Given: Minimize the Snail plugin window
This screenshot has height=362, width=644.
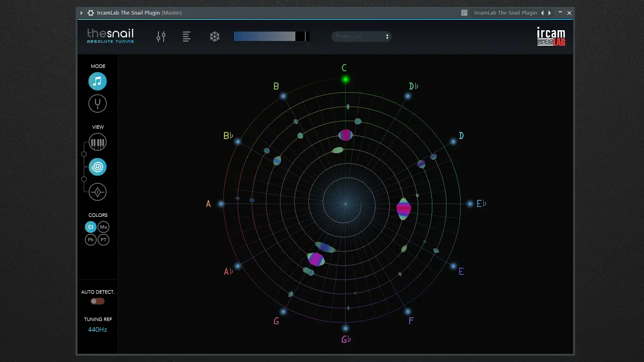Looking at the screenshot, I should (x=560, y=13).
